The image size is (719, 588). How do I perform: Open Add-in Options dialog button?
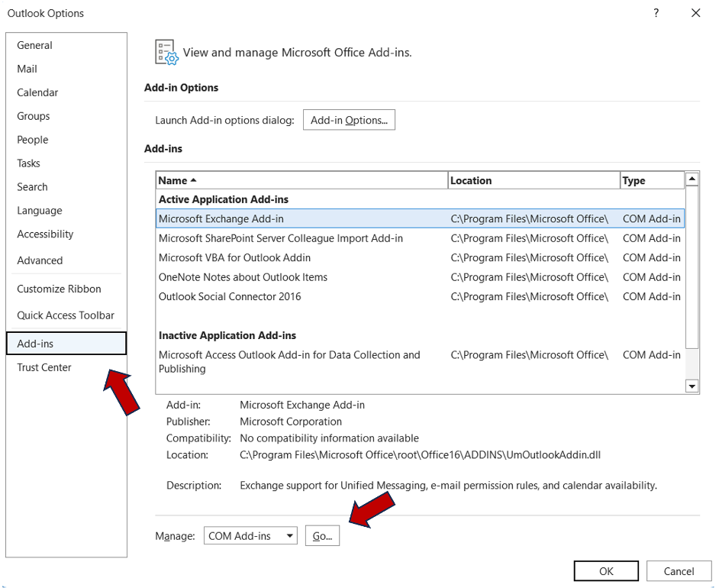[x=349, y=120]
